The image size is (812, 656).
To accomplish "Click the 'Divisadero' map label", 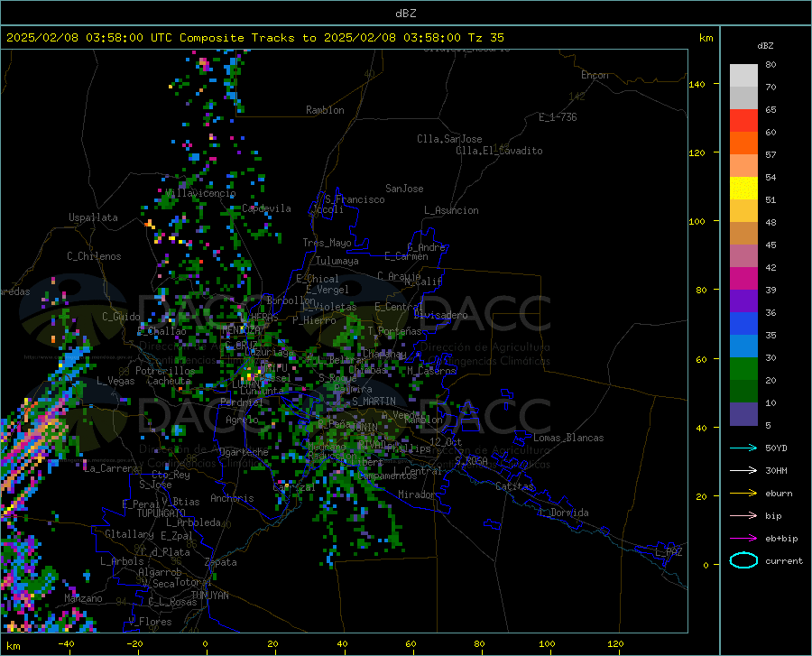I will [x=440, y=315].
